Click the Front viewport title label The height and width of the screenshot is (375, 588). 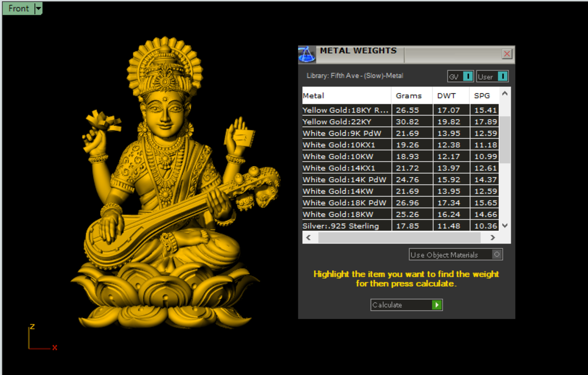pos(18,8)
